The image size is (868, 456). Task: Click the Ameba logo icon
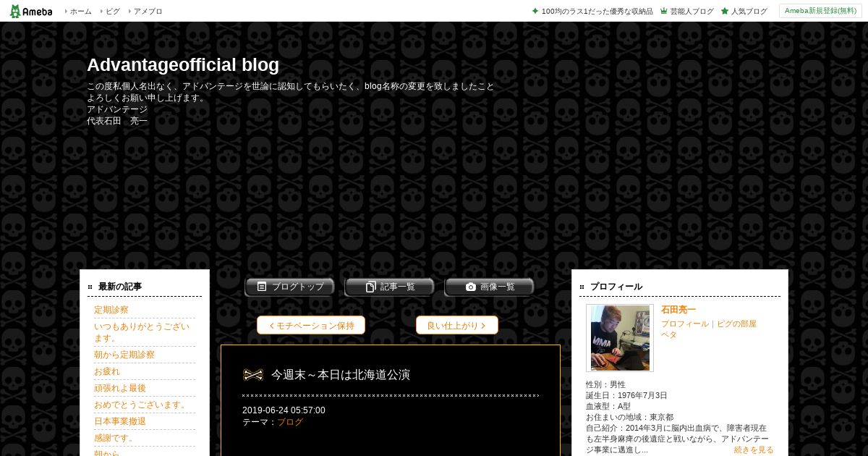point(30,11)
